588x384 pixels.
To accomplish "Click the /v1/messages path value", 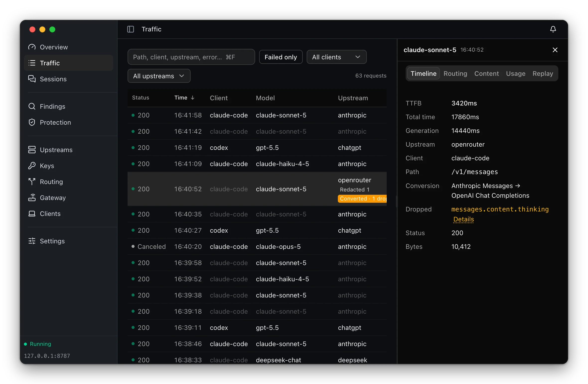I will point(475,172).
